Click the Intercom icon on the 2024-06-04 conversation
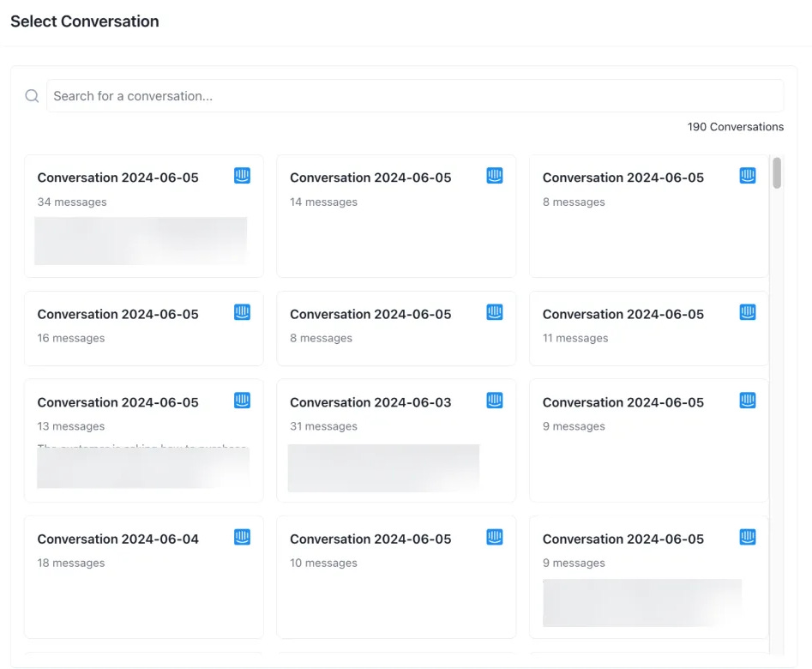812x669 pixels. tap(242, 537)
